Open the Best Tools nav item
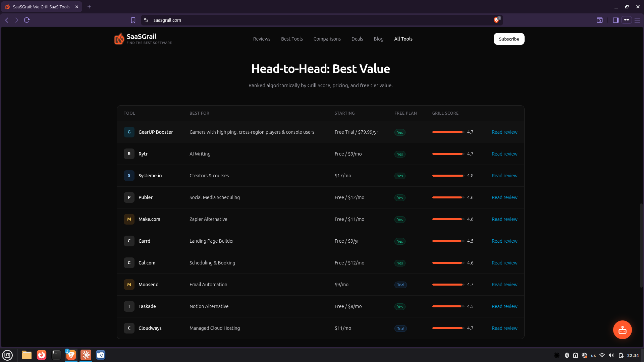 [x=292, y=39]
